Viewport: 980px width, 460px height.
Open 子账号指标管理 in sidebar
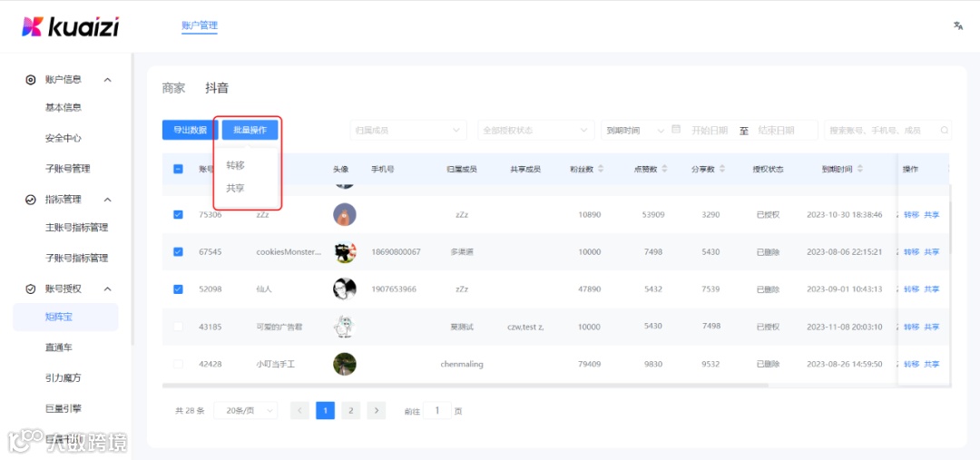point(76,258)
